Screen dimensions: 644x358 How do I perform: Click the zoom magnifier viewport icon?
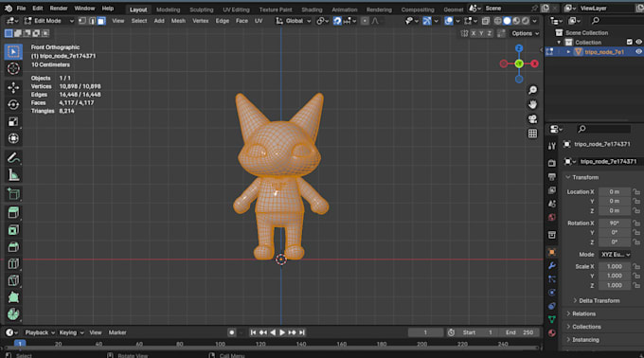[532, 90]
